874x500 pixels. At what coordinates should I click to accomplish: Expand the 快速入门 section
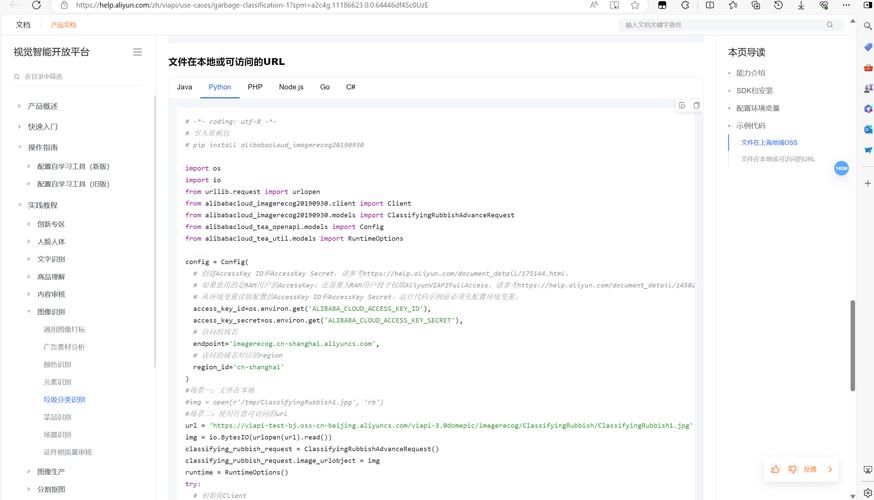pyautogui.click(x=19, y=127)
